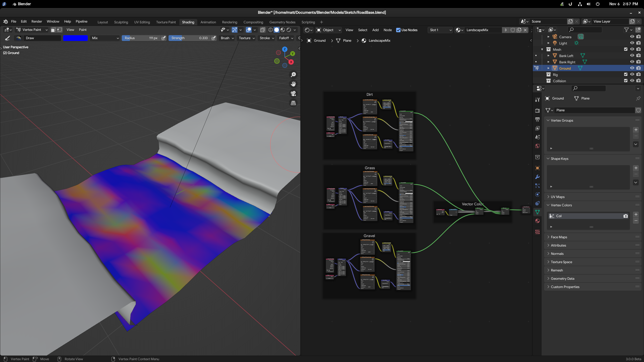This screenshot has height=362, width=644.
Task: Open the Output properties tab
Action: coord(537,119)
